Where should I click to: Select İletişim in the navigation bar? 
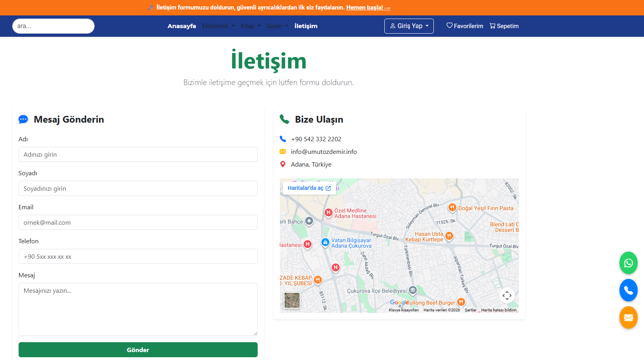click(x=306, y=26)
